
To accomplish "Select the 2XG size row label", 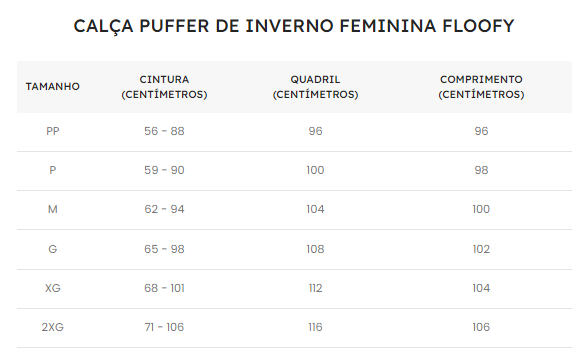I will tap(53, 327).
